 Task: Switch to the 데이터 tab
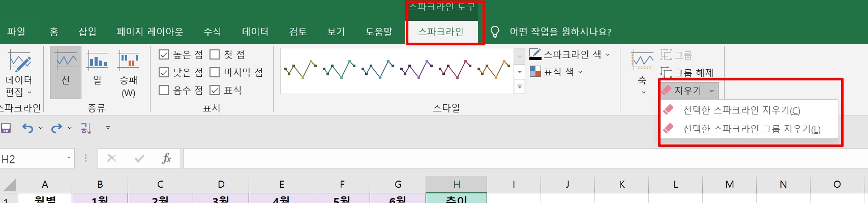click(x=255, y=32)
